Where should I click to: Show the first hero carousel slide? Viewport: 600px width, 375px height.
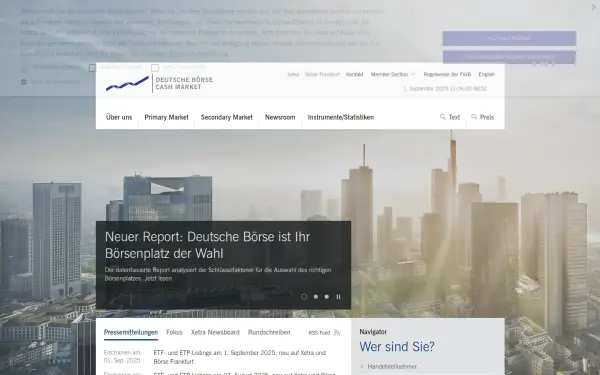point(304,297)
